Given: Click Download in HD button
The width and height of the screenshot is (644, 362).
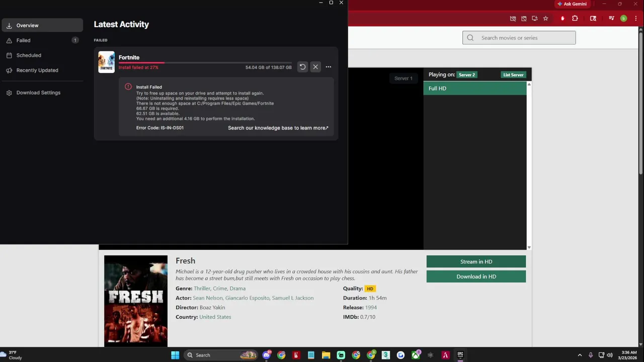Looking at the screenshot, I should point(476,277).
